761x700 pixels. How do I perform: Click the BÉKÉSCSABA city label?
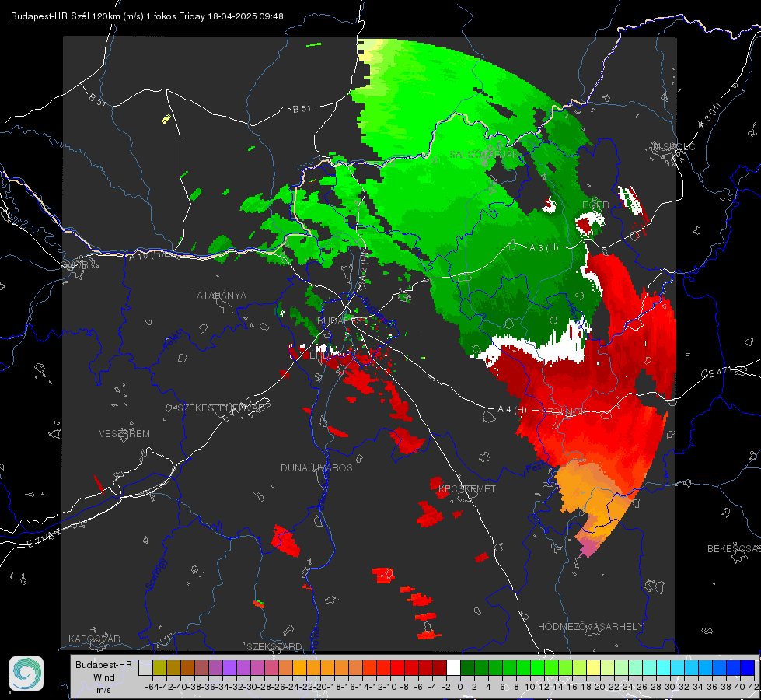[734, 549]
